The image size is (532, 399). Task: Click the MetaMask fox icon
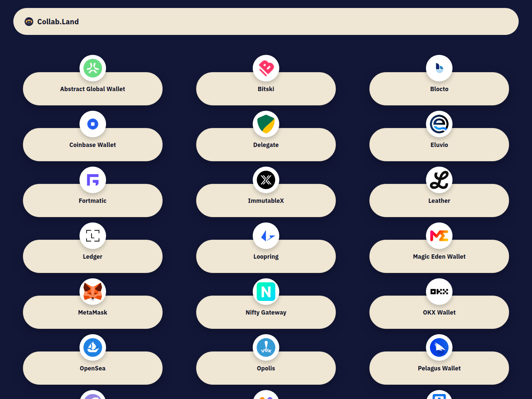tap(93, 292)
